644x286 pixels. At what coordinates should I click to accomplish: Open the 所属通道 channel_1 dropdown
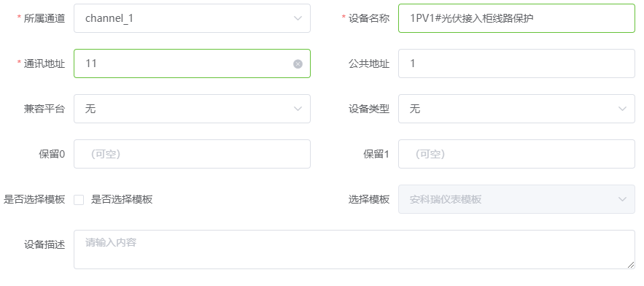click(193, 18)
